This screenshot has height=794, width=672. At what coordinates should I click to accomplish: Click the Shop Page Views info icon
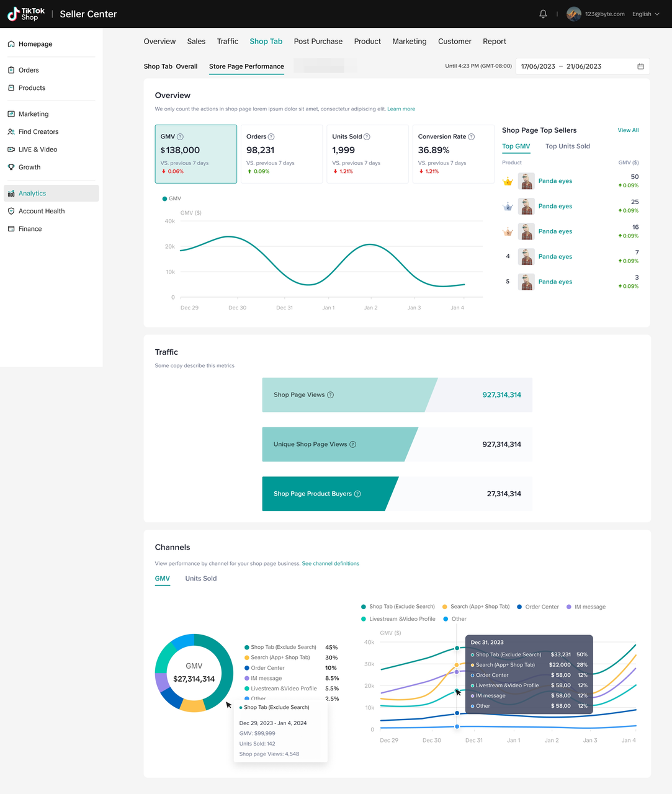point(331,395)
